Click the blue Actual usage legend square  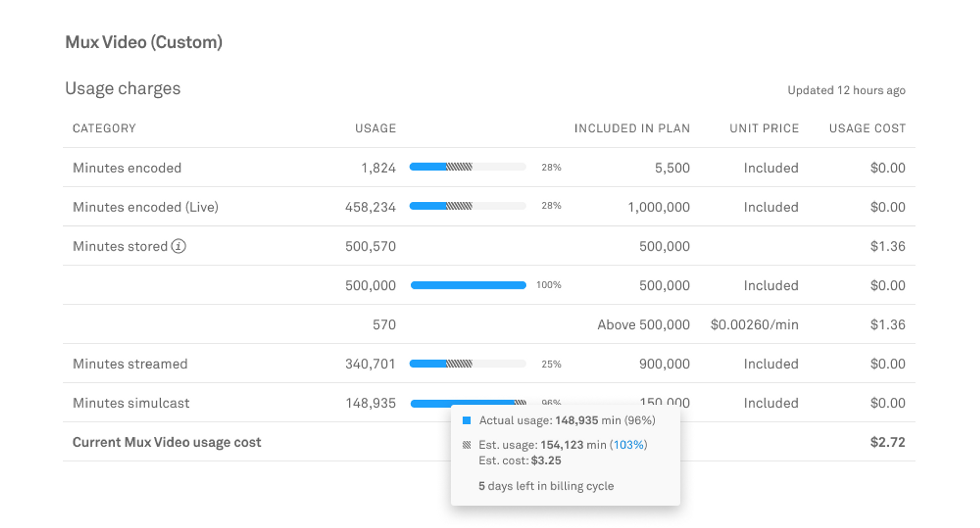[x=467, y=420]
